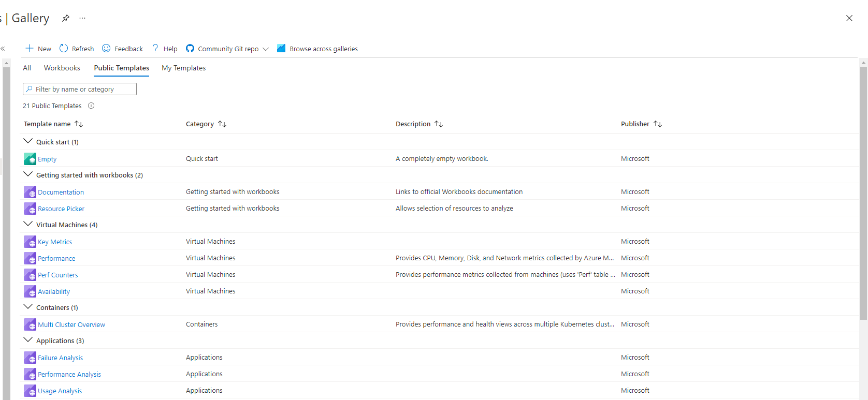The height and width of the screenshot is (400, 868).
Task: Collapse Getting started with workbooks group
Action: pos(28,174)
